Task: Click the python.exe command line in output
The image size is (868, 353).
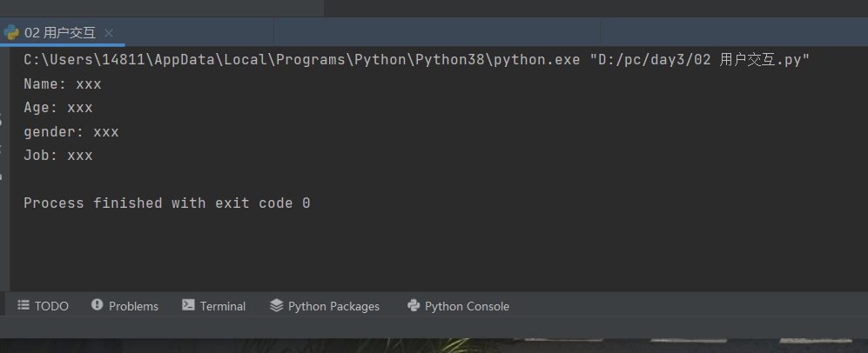Action: (416, 60)
